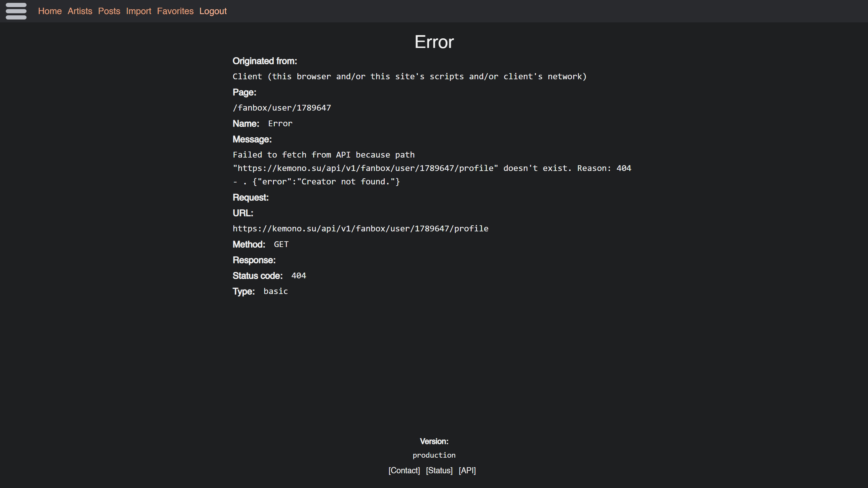Click the "URL:" label
Viewport: 868px width, 488px height.
pyautogui.click(x=243, y=213)
